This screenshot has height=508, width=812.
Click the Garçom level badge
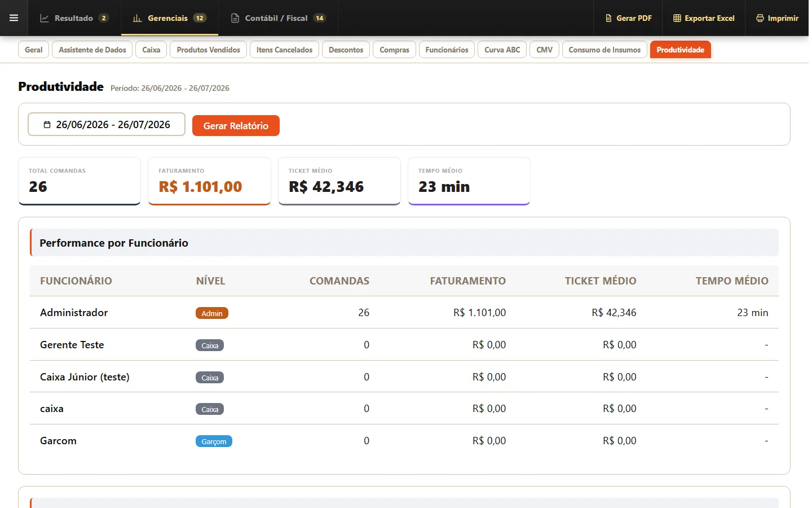214,441
